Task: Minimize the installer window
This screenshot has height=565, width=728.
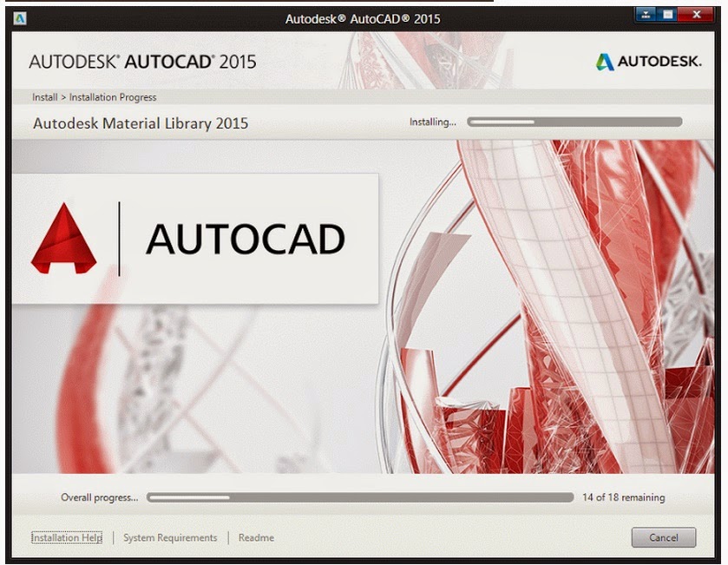Action: (646, 15)
